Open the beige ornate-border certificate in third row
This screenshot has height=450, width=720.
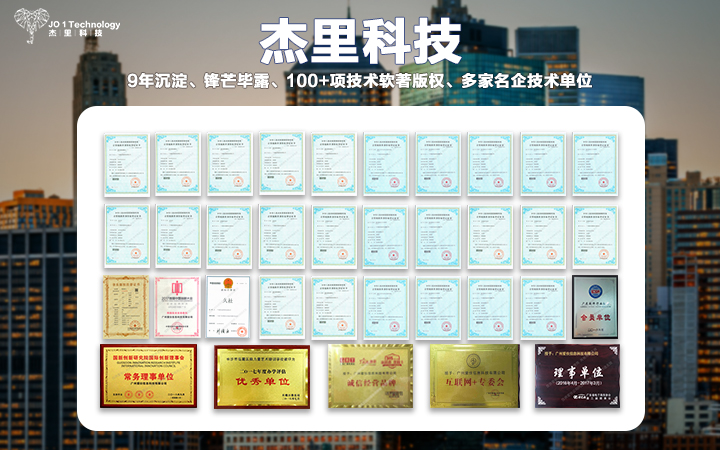click(125, 304)
